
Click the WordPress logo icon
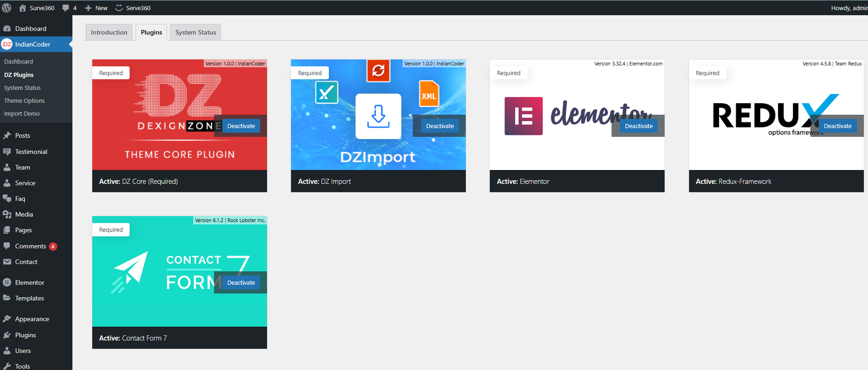pos(6,8)
